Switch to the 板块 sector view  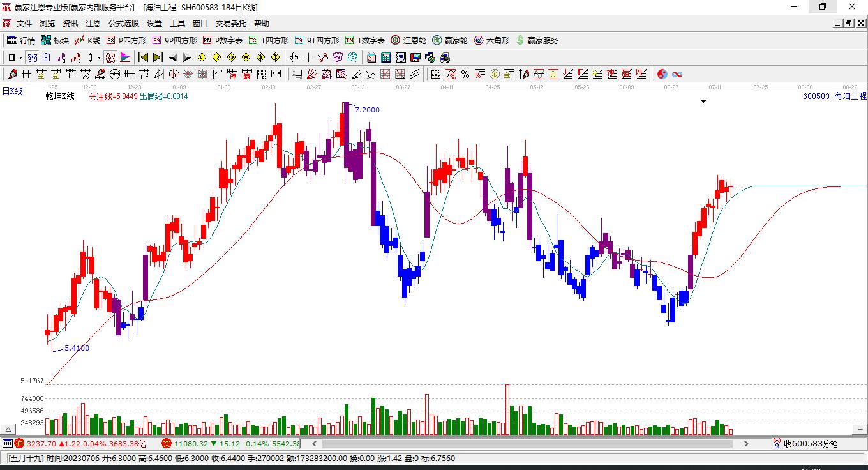point(55,40)
